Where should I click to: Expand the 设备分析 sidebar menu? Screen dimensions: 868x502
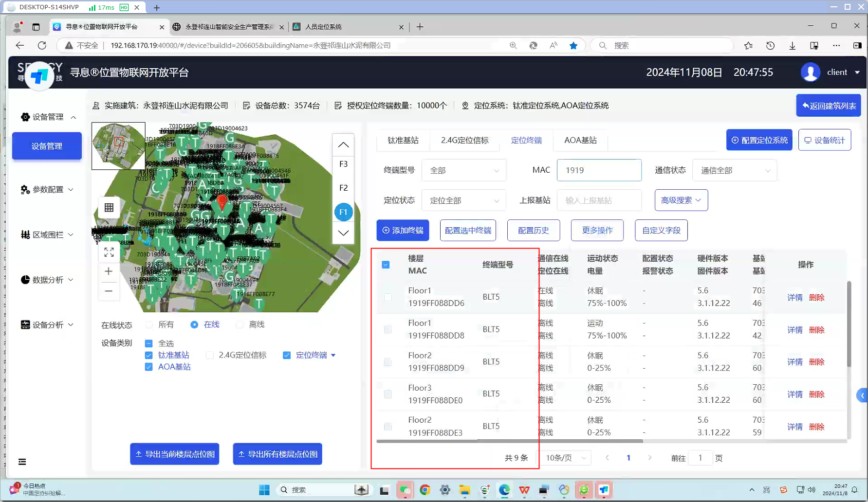click(47, 325)
